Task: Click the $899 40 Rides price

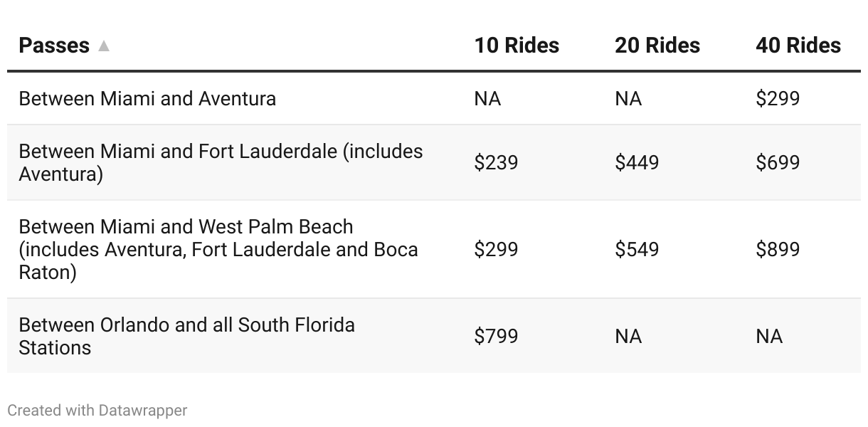Action: pos(778,249)
